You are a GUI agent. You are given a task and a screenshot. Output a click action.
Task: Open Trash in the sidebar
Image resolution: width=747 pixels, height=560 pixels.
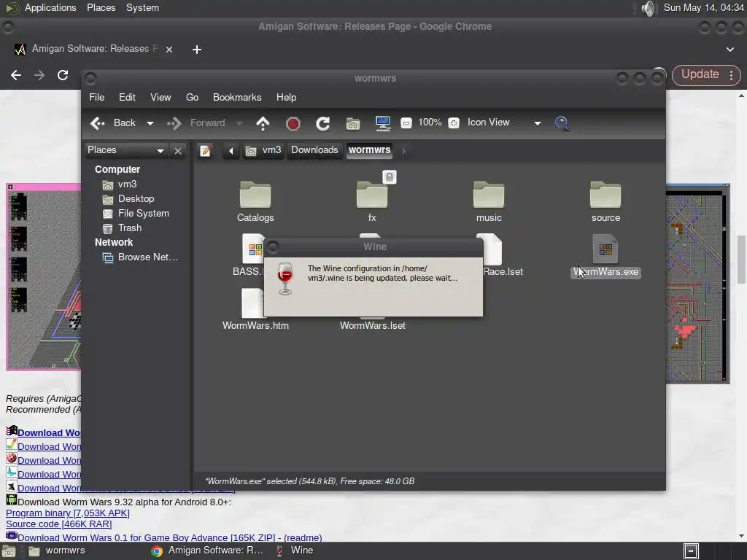(123, 228)
